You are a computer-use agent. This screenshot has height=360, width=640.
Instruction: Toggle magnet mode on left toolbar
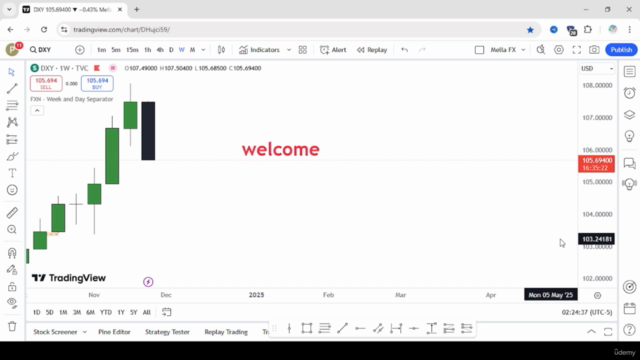[x=12, y=253]
